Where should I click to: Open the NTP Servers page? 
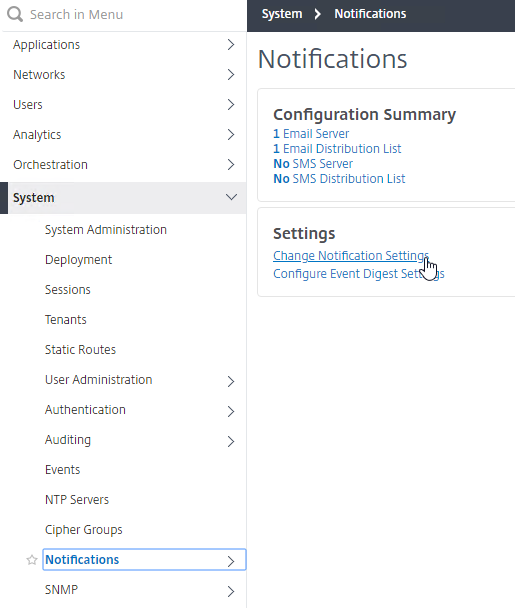coord(77,499)
